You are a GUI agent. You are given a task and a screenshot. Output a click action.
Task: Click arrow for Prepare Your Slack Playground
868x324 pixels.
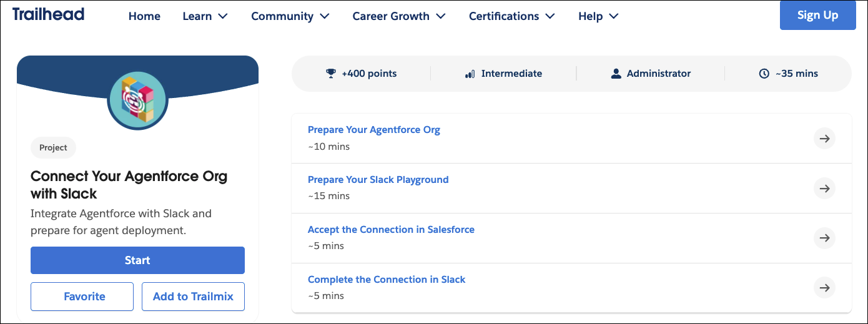824,189
